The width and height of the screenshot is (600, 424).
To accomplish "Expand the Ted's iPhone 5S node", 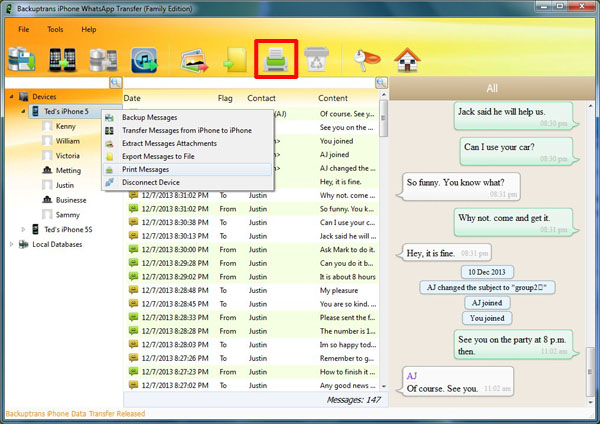I will pyautogui.click(x=23, y=229).
